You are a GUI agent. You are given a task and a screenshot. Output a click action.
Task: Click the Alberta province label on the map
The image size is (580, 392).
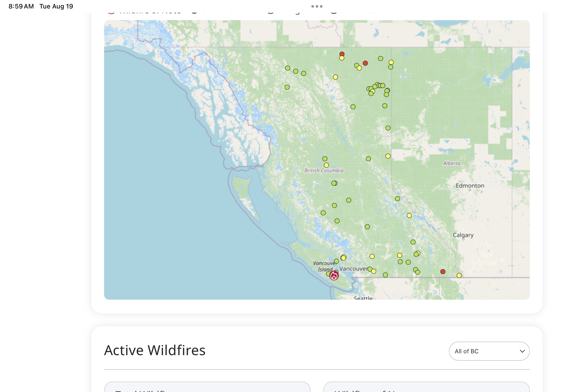(x=452, y=163)
